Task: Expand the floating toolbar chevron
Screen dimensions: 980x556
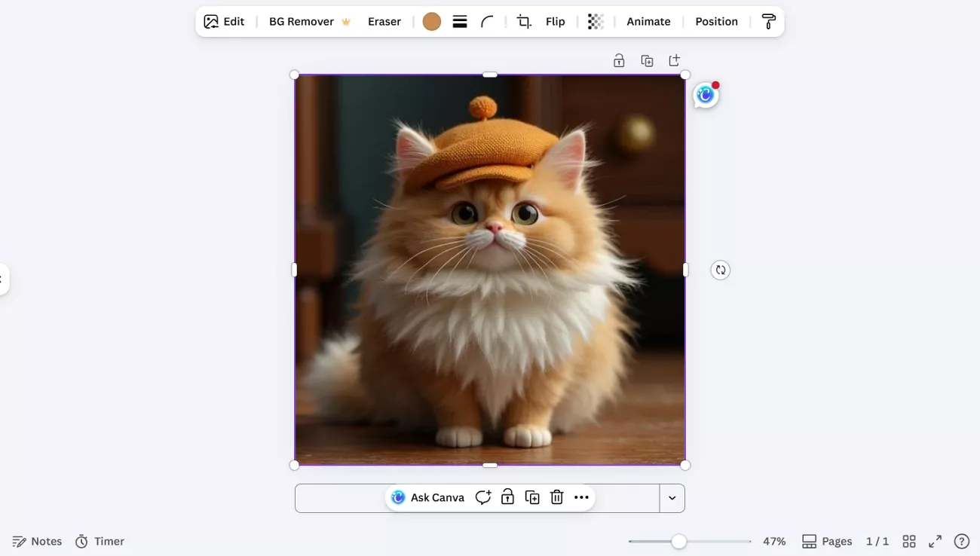Action: (x=672, y=497)
